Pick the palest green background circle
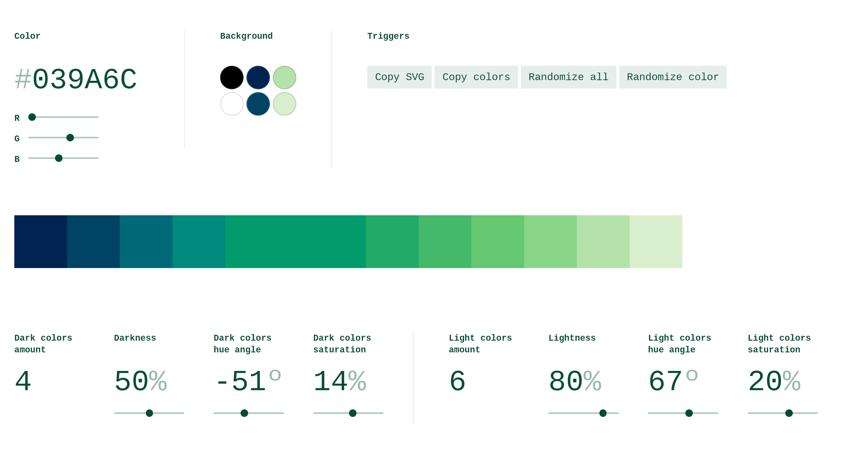Image resolution: width=868 pixels, height=468 pixels. (x=284, y=104)
